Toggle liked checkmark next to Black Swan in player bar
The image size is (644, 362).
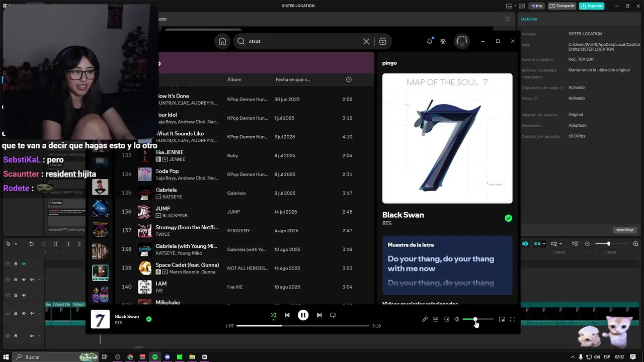(x=149, y=319)
